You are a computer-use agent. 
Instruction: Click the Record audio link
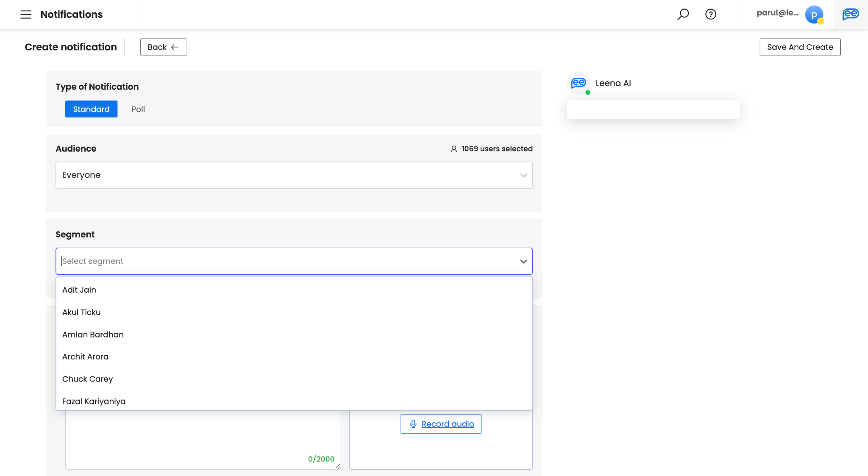448,424
